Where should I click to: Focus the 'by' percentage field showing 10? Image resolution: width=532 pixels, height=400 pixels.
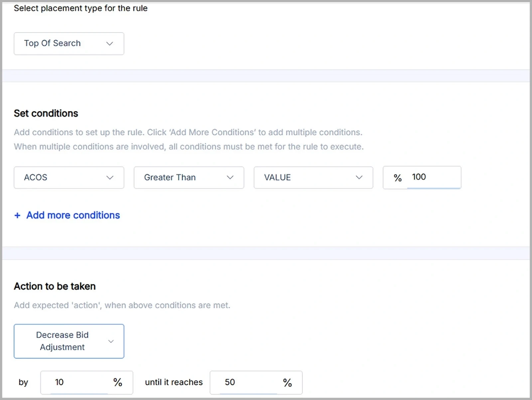point(87,382)
